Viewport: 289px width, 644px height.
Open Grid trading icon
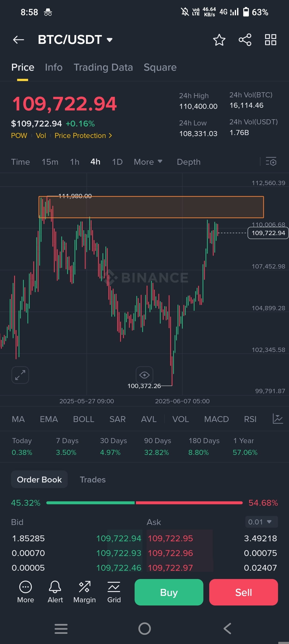coord(114,592)
